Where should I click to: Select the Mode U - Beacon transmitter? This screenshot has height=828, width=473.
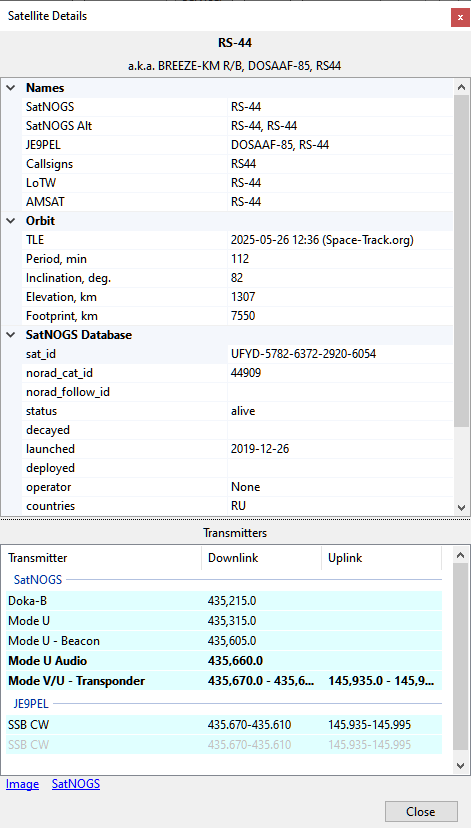click(x=222, y=641)
